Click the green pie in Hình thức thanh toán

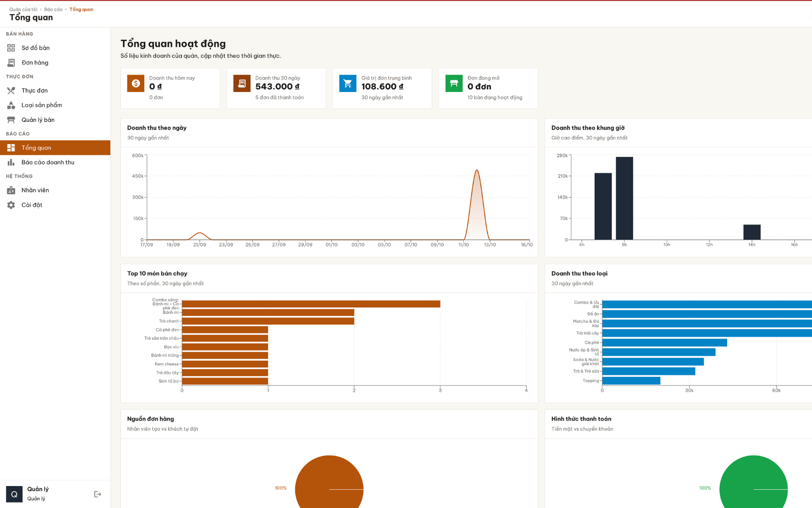tap(754, 482)
